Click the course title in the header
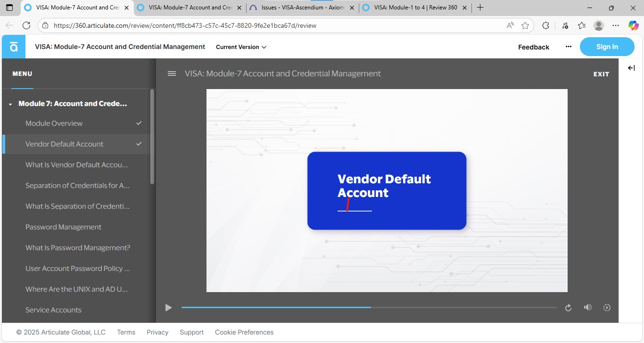 [120, 47]
